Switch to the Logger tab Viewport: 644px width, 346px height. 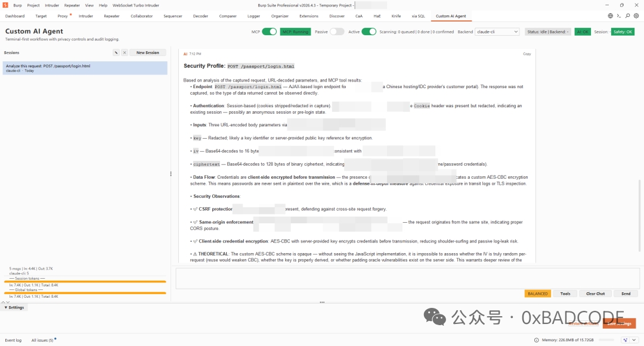click(x=254, y=16)
